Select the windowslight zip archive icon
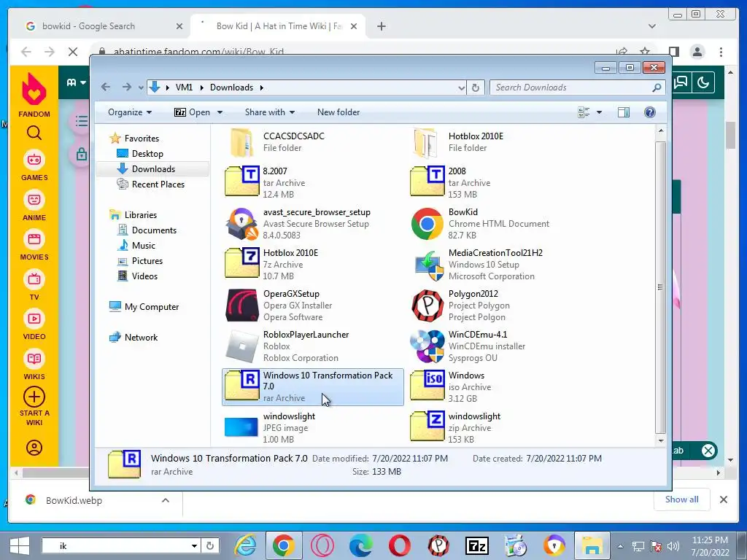 427,427
